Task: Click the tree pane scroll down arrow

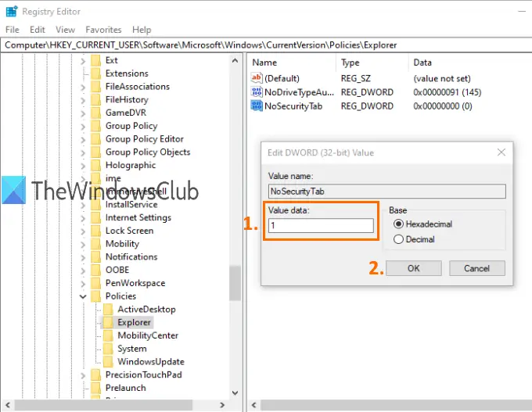Action: point(235,393)
